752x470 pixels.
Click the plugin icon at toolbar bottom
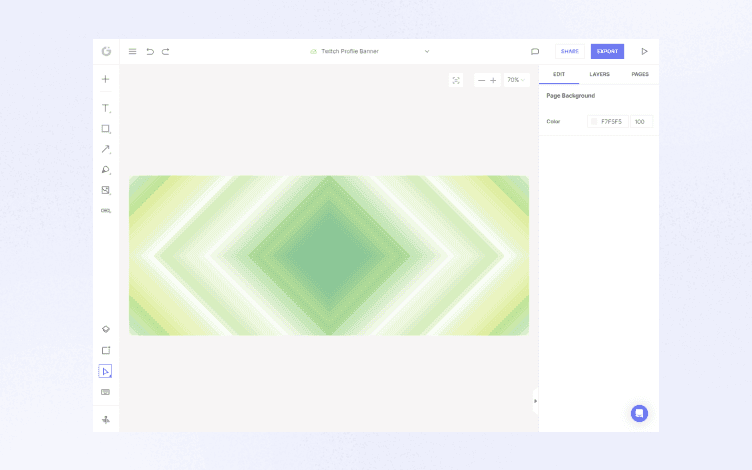[106, 420]
